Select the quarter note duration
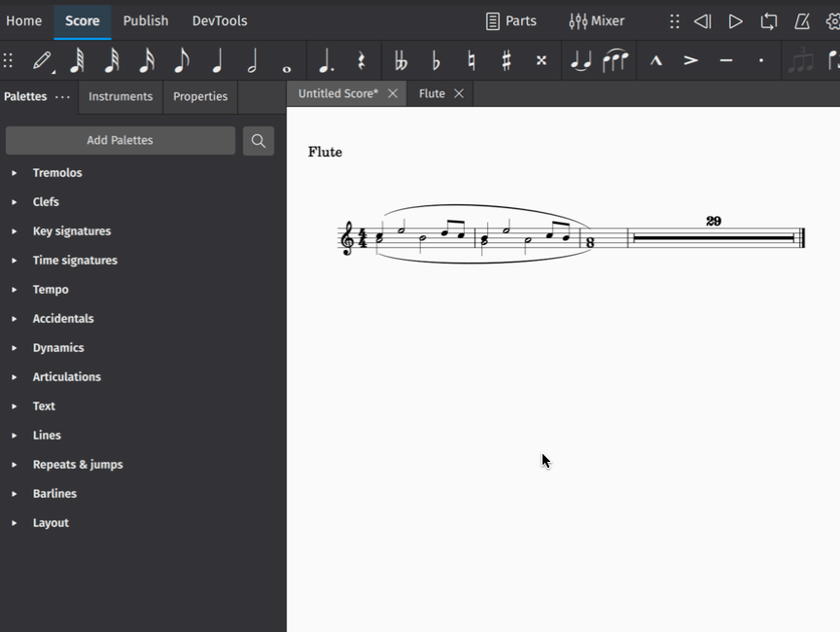The width and height of the screenshot is (840, 632). point(218,60)
